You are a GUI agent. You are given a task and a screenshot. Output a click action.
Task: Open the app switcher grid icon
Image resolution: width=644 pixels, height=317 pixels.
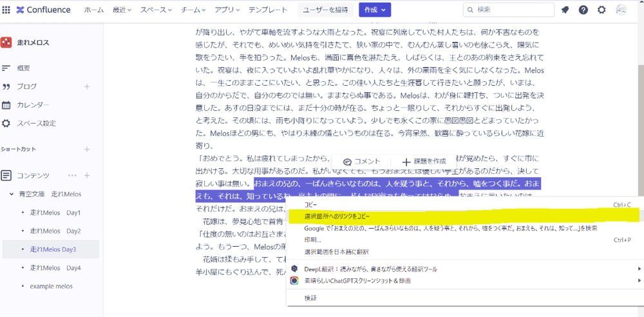(6, 10)
